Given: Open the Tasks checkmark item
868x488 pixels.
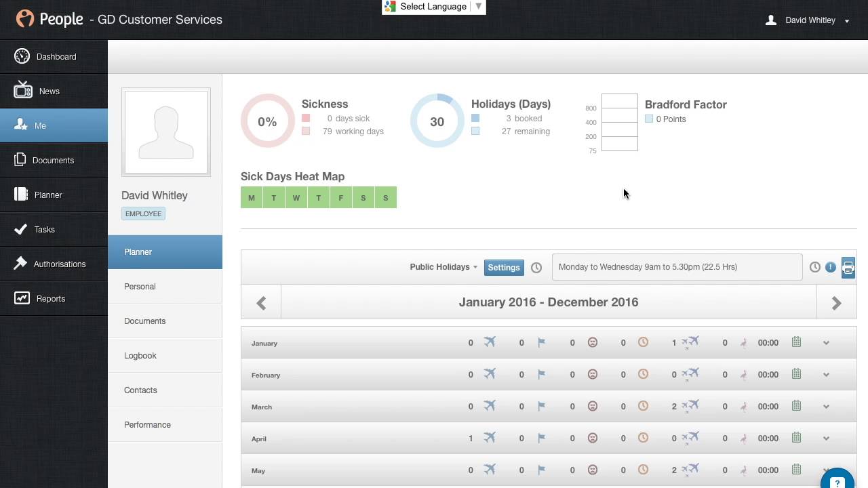Looking at the screenshot, I should coord(54,229).
